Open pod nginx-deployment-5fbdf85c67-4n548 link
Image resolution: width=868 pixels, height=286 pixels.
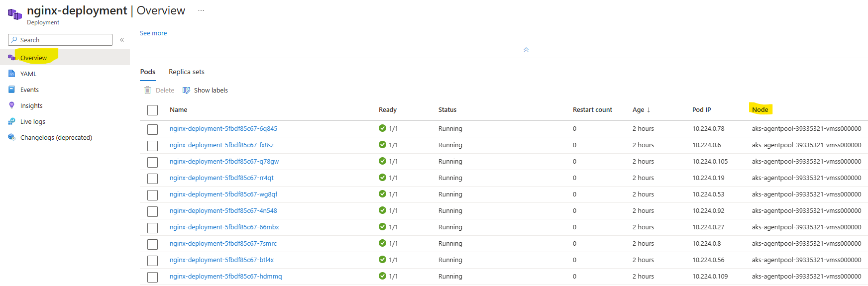pyautogui.click(x=223, y=210)
